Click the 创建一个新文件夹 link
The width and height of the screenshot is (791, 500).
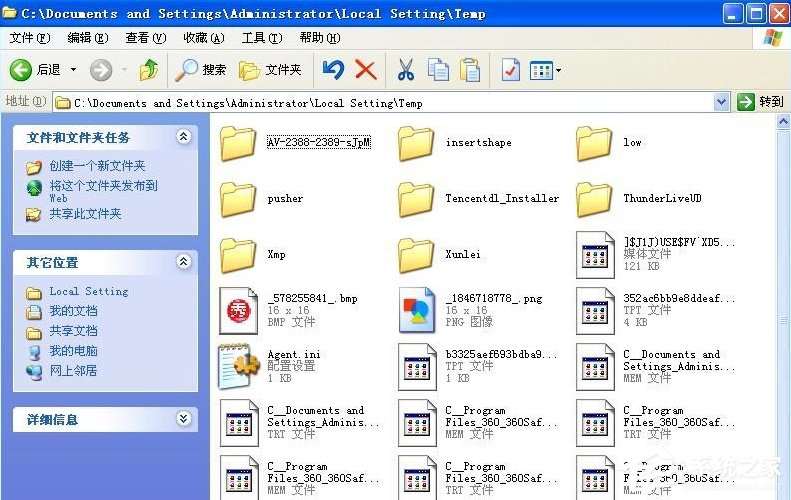pos(97,166)
